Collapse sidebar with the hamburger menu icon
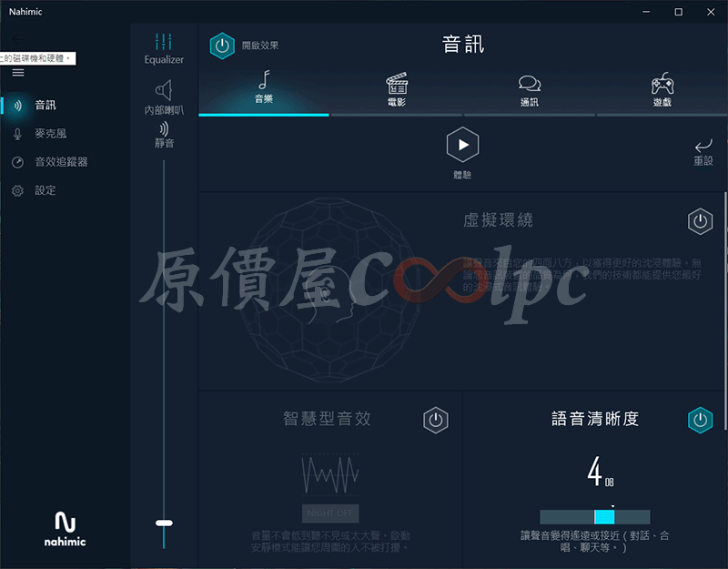Image resolution: width=728 pixels, height=569 pixels. tap(18, 73)
